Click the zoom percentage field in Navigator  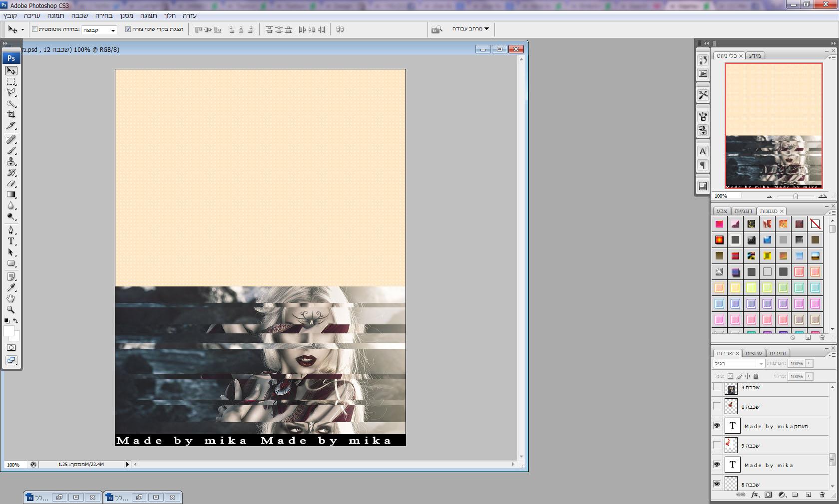726,196
